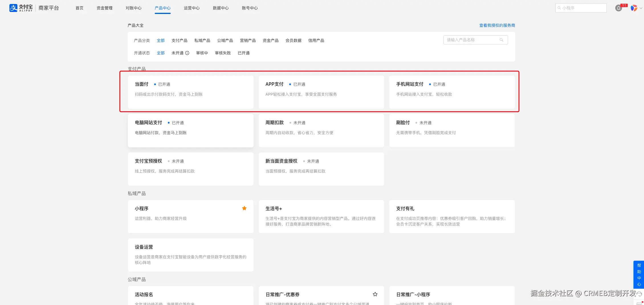Filter products by 公域产品 category
This screenshot has width=644, height=305.
(225, 40)
